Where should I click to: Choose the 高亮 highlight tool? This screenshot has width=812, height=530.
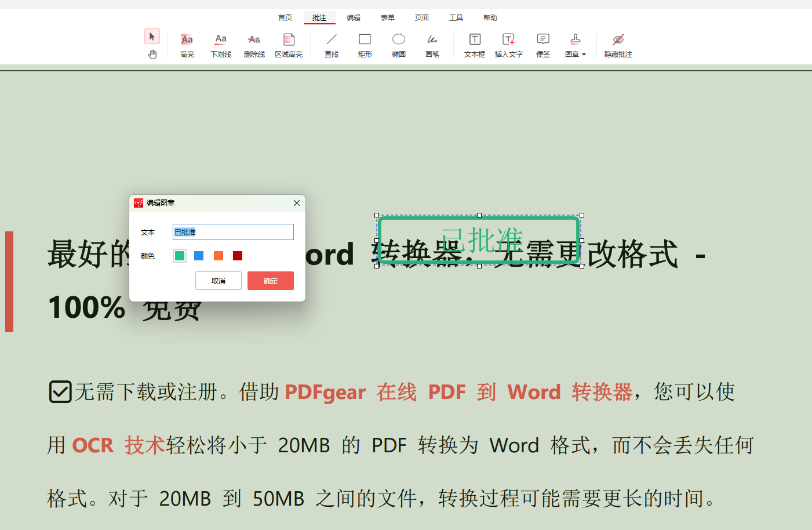187,46
